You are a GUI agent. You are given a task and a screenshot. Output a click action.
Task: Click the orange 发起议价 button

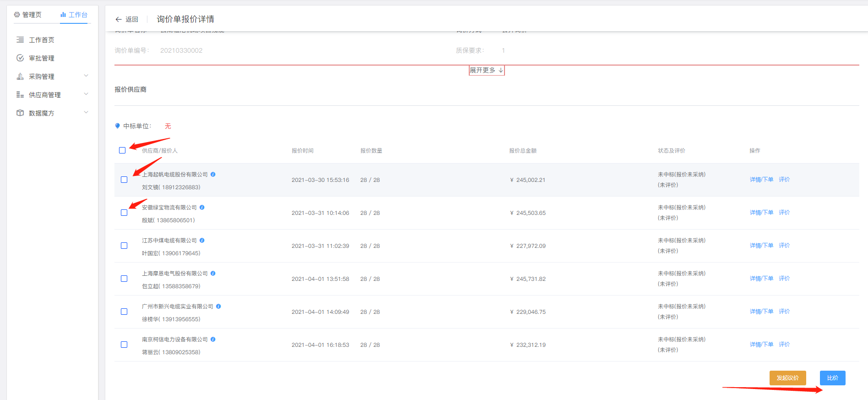click(x=787, y=378)
